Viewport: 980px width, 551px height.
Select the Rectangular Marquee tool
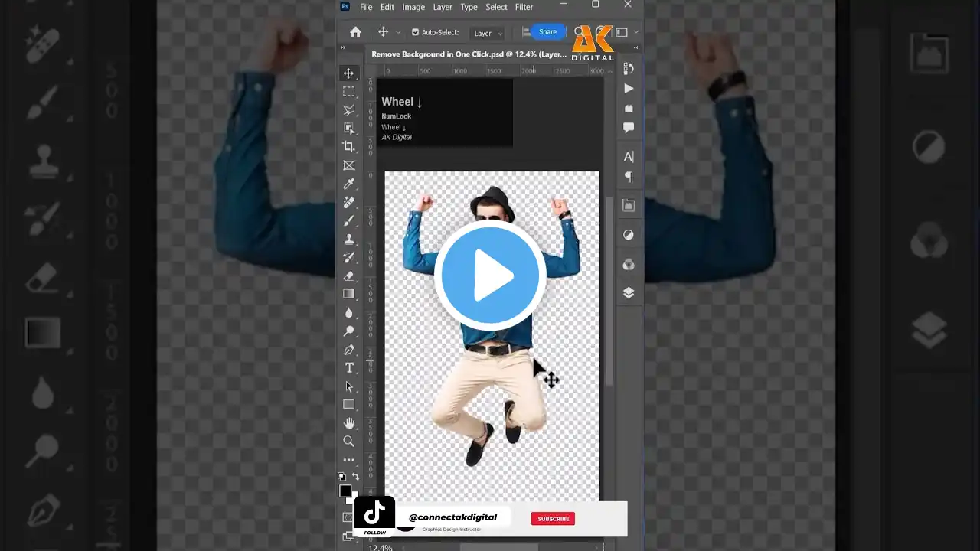[348, 92]
